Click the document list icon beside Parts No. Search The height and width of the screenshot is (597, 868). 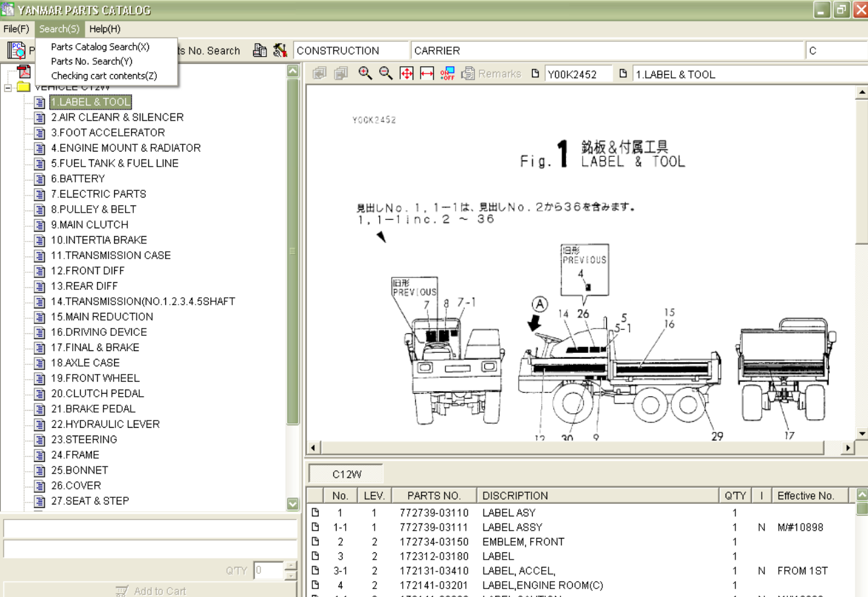click(x=260, y=50)
